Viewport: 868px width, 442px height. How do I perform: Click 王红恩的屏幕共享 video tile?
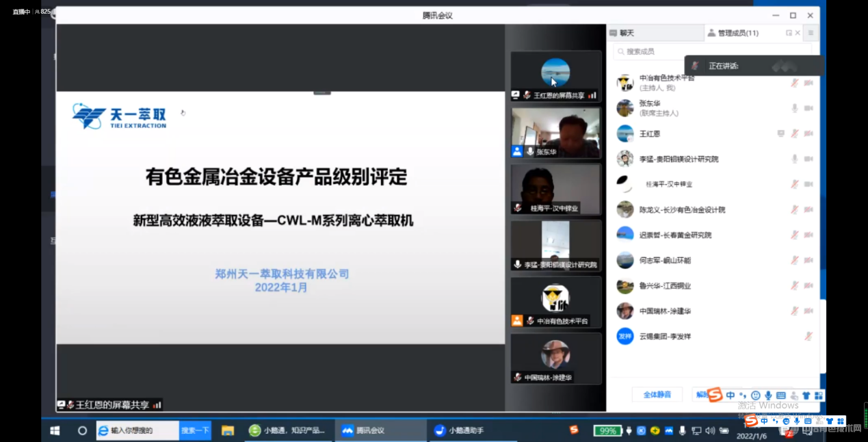(555, 77)
